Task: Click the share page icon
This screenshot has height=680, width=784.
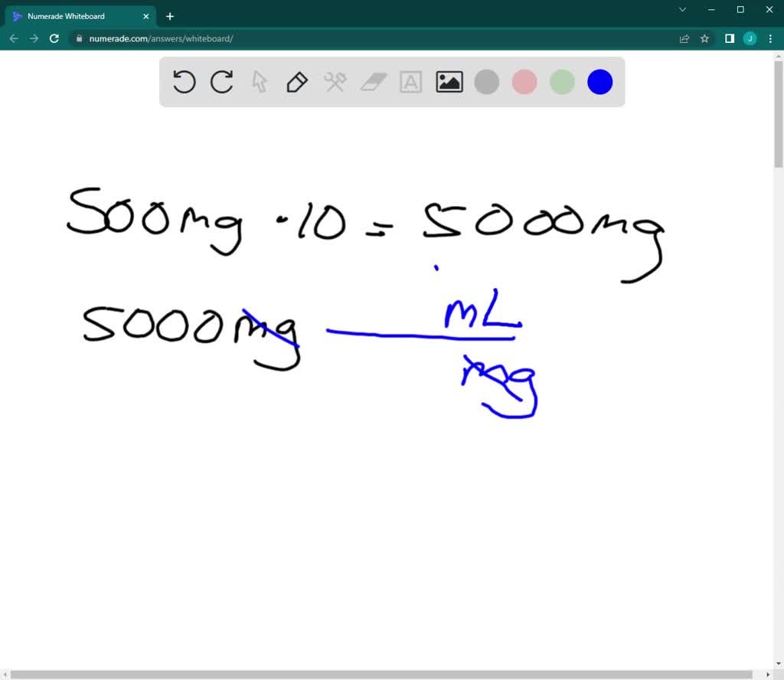Action: 684,38
